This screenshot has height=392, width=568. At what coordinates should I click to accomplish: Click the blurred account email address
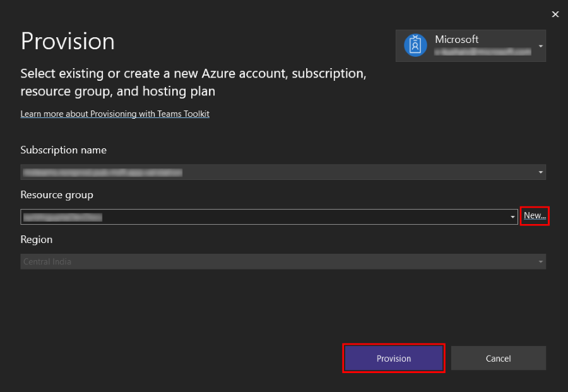483,52
